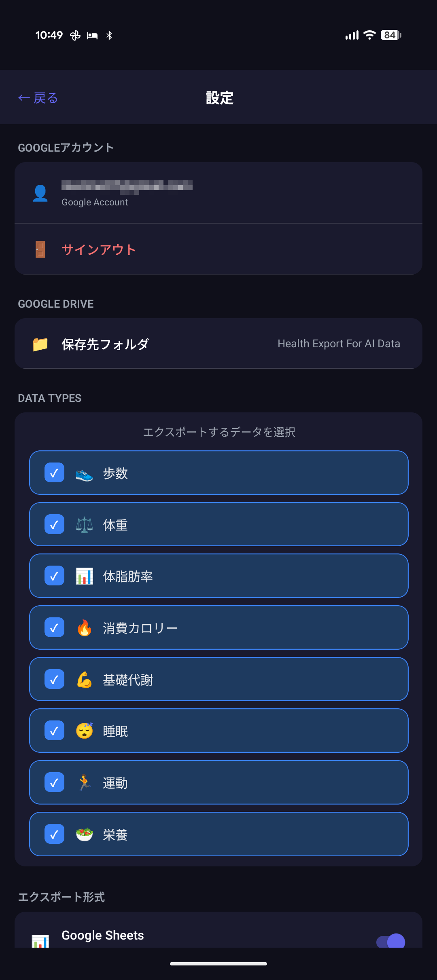Image resolution: width=437 pixels, height=980 pixels.
Task: Tap the Google account person icon
Action: [40, 193]
